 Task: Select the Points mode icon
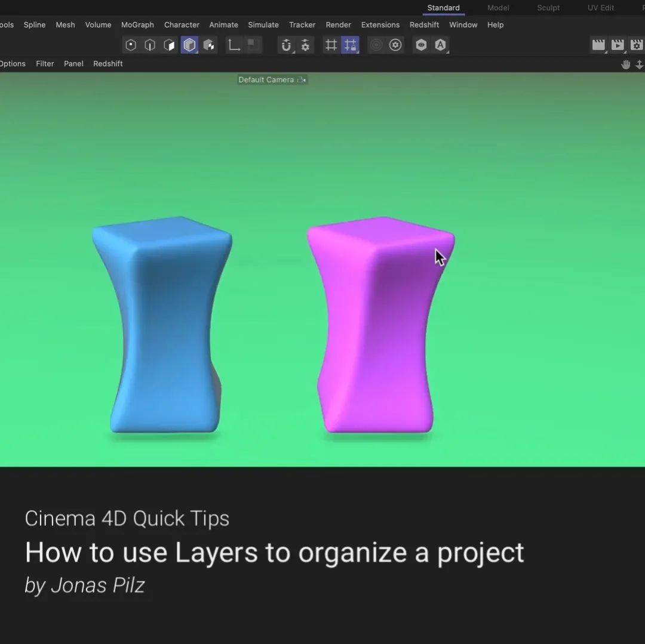tap(130, 45)
